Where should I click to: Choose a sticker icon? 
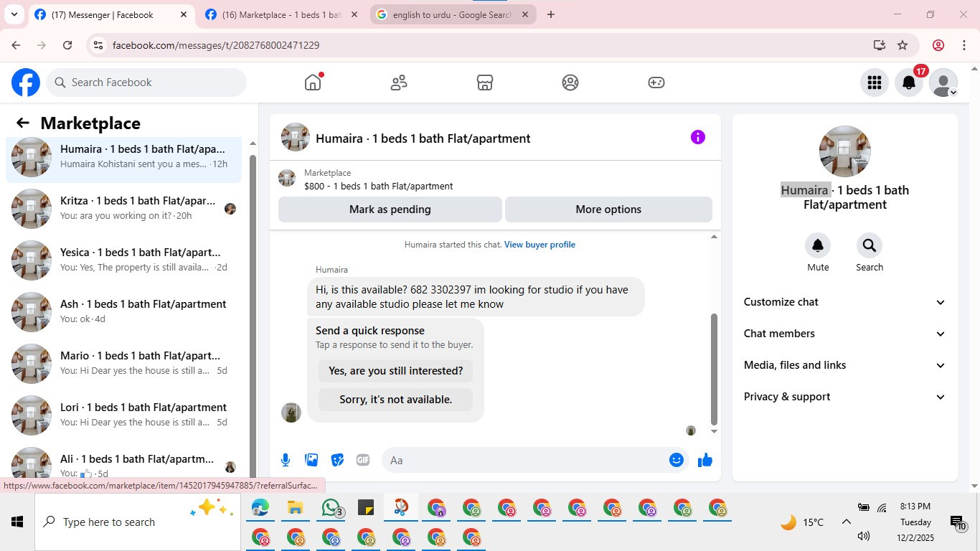coord(337,460)
